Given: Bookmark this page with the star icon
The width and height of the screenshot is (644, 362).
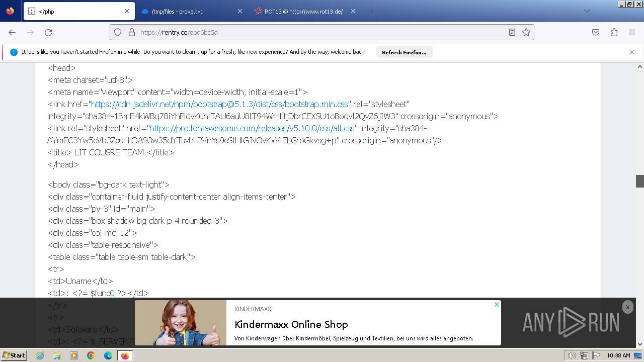Looking at the screenshot, I should point(526,32).
